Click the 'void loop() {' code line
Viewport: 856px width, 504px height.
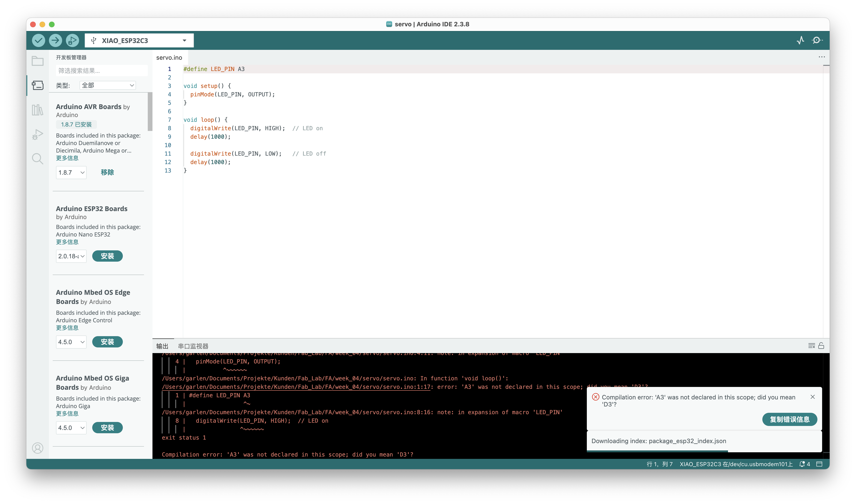point(206,120)
